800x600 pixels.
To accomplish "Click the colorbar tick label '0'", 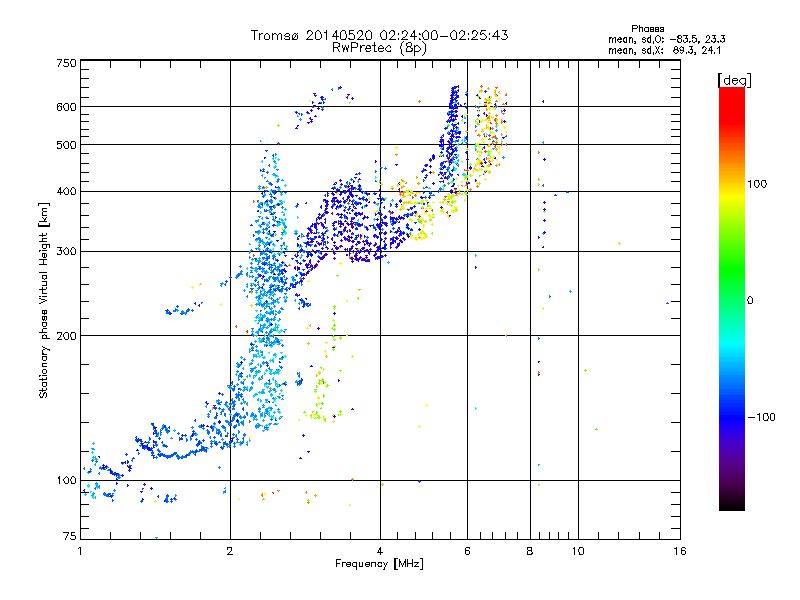I will tap(750, 300).
